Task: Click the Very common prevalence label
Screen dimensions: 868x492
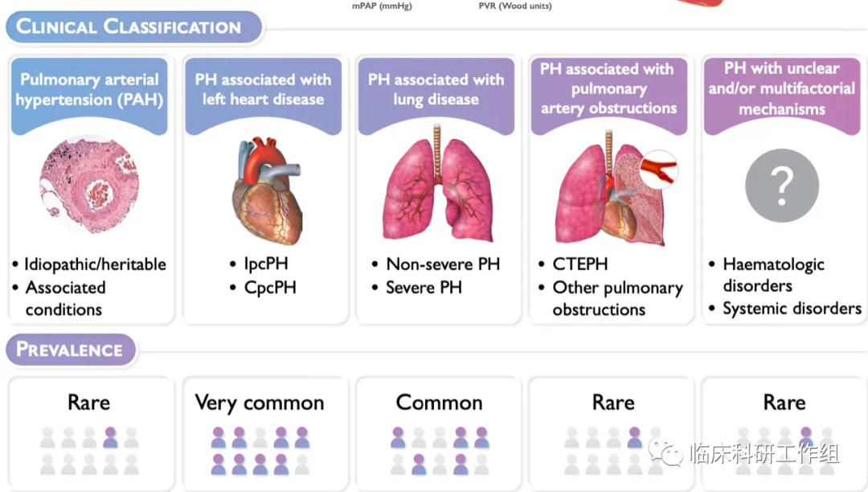Action: (260, 403)
